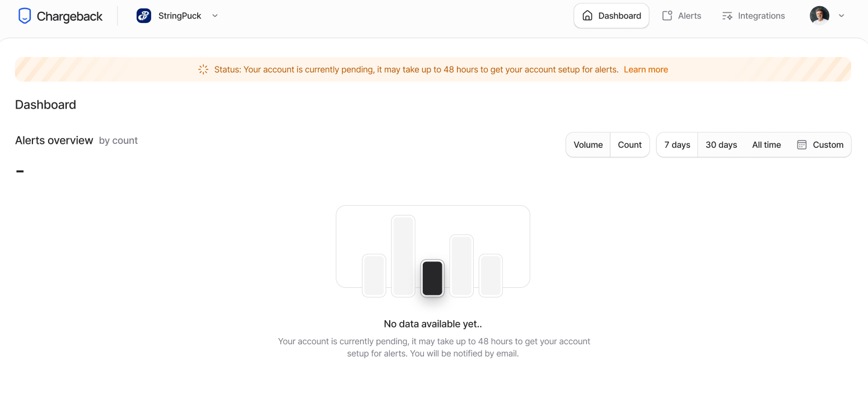868x398 pixels.
Task: Open the Custom date range picker
Action: [820, 144]
